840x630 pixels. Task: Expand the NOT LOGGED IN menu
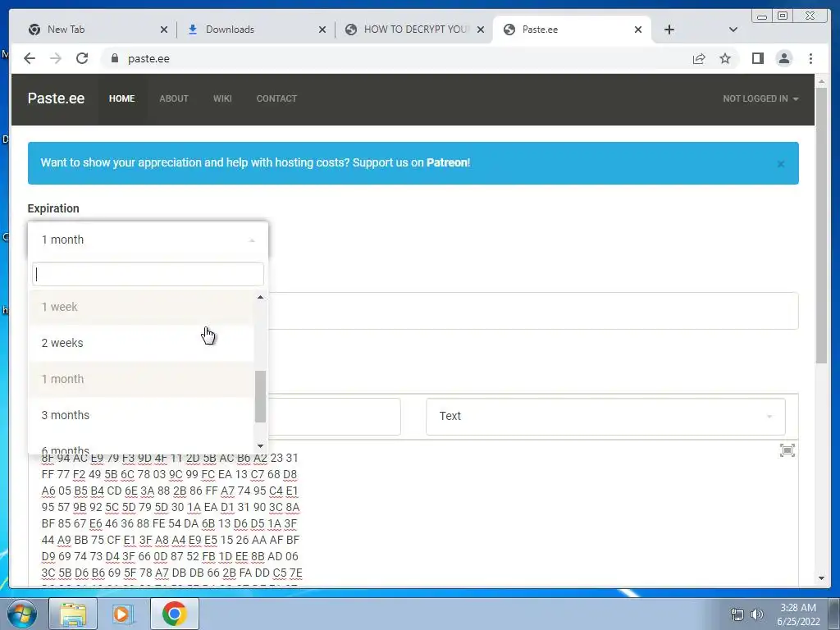click(x=760, y=98)
